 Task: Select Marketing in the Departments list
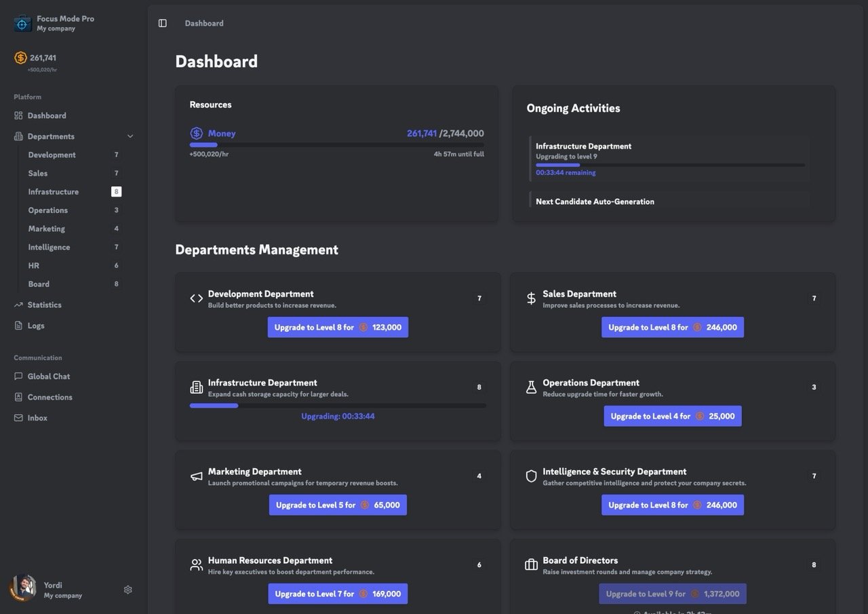[x=46, y=229]
